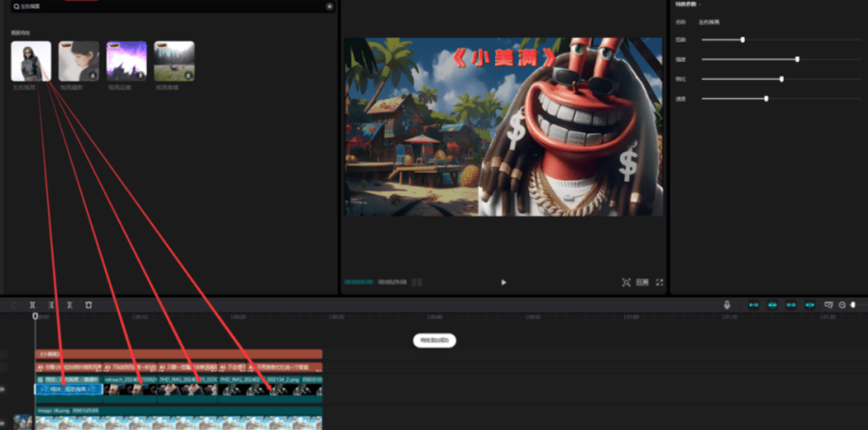Download the second effect thumbnail
The width and height of the screenshot is (868, 430).
[92, 77]
